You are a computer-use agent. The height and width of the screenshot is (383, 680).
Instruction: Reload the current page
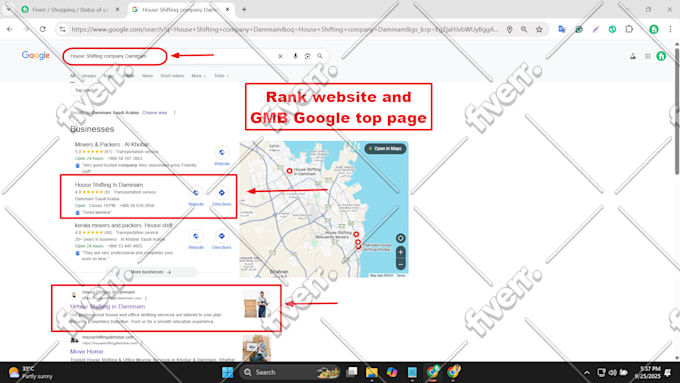pyautogui.click(x=42, y=29)
